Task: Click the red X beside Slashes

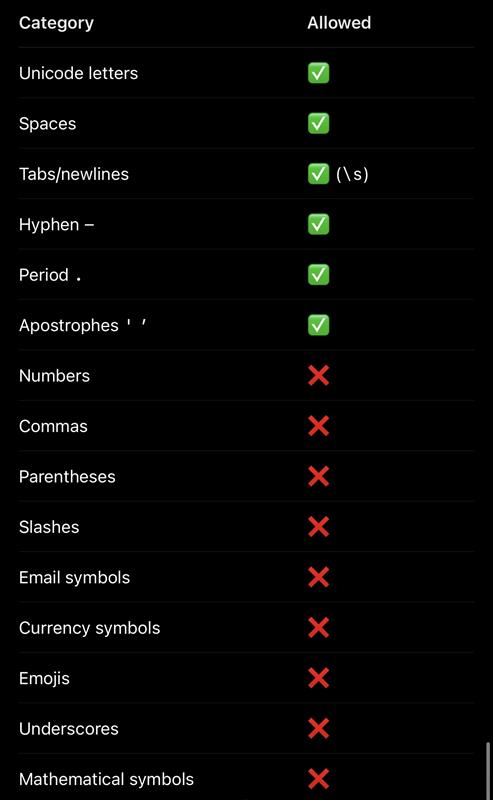Action: (318, 527)
